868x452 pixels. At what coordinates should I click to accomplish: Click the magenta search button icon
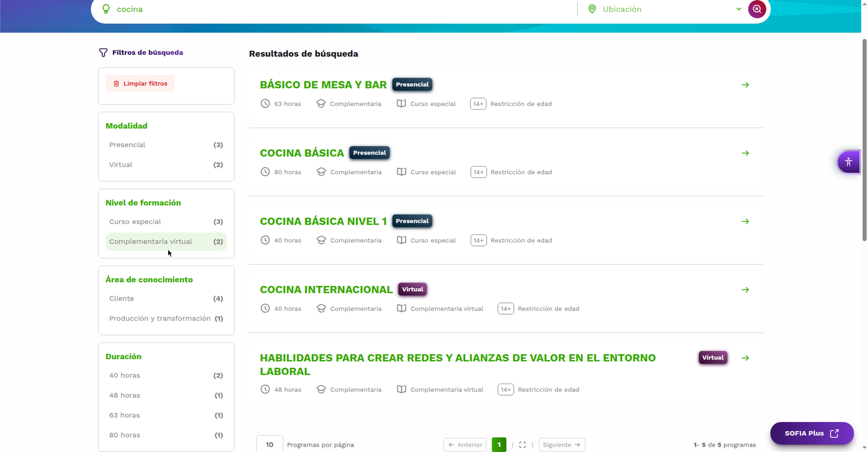(x=757, y=9)
